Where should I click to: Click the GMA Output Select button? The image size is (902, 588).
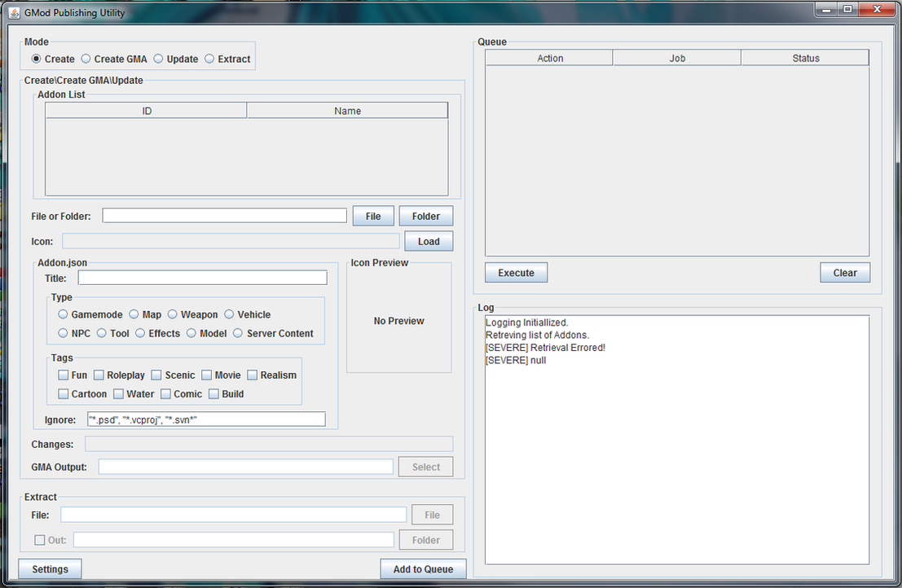[x=425, y=467]
